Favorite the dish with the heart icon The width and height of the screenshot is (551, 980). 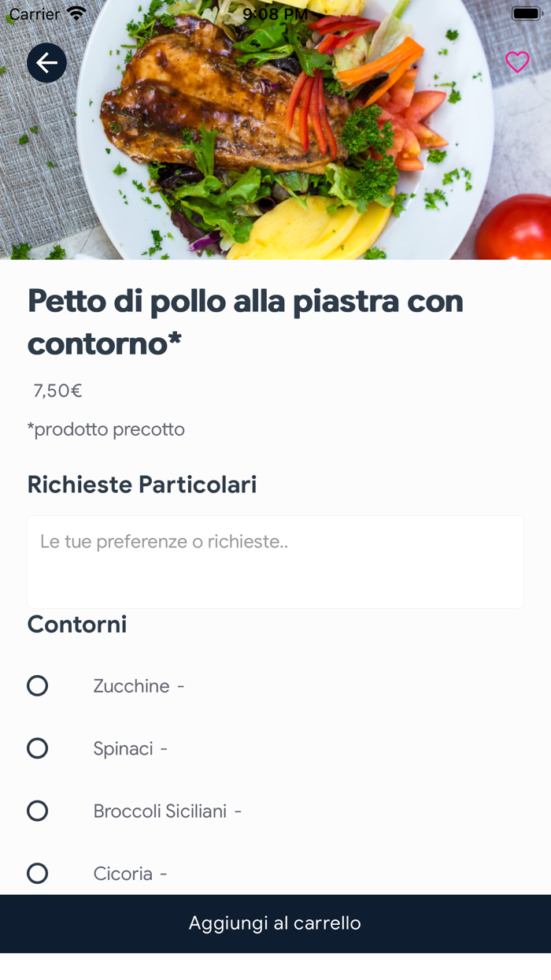[x=516, y=62]
